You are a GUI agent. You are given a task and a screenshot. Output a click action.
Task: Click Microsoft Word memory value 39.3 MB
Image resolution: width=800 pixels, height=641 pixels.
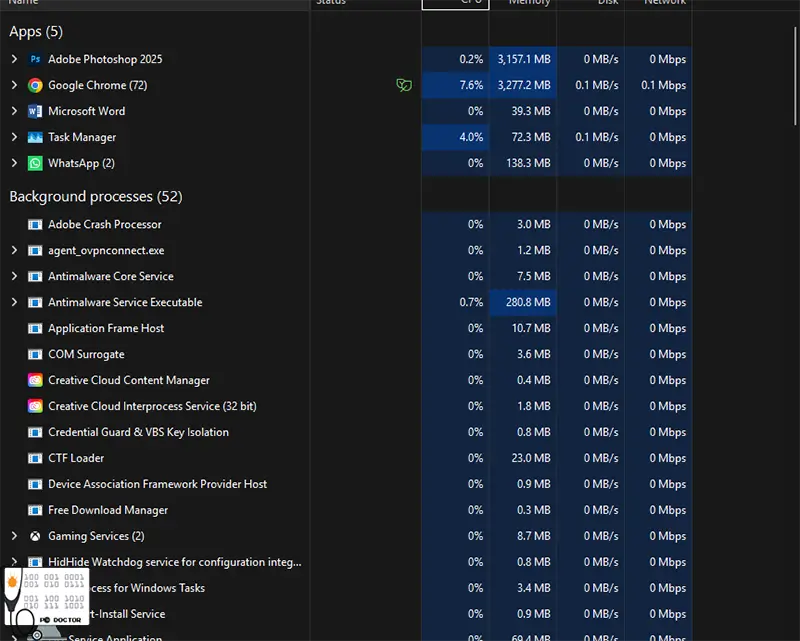[531, 111]
